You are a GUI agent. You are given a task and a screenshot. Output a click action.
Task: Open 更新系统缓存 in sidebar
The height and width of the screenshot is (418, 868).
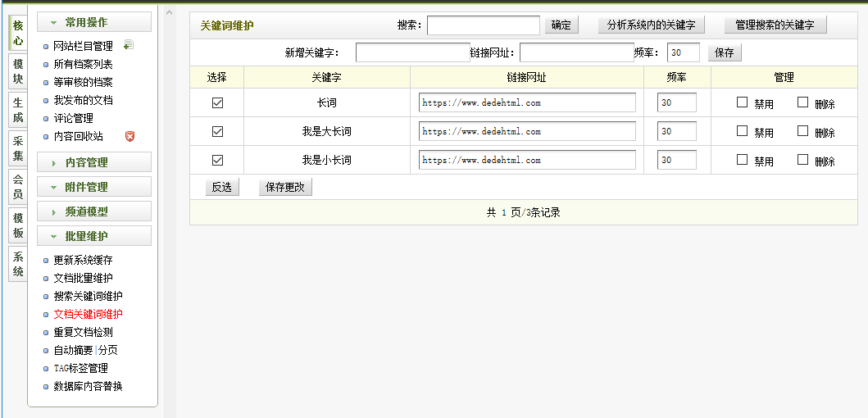[83, 261]
